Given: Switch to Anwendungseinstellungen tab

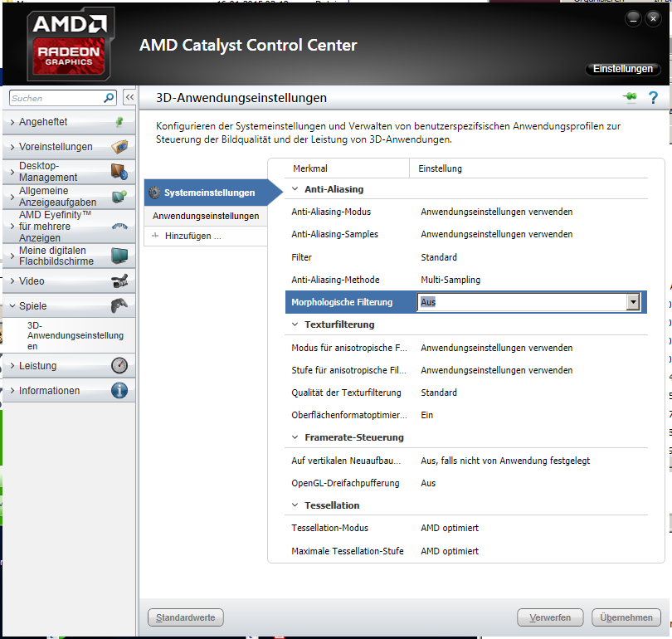Looking at the screenshot, I should pyautogui.click(x=206, y=216).
